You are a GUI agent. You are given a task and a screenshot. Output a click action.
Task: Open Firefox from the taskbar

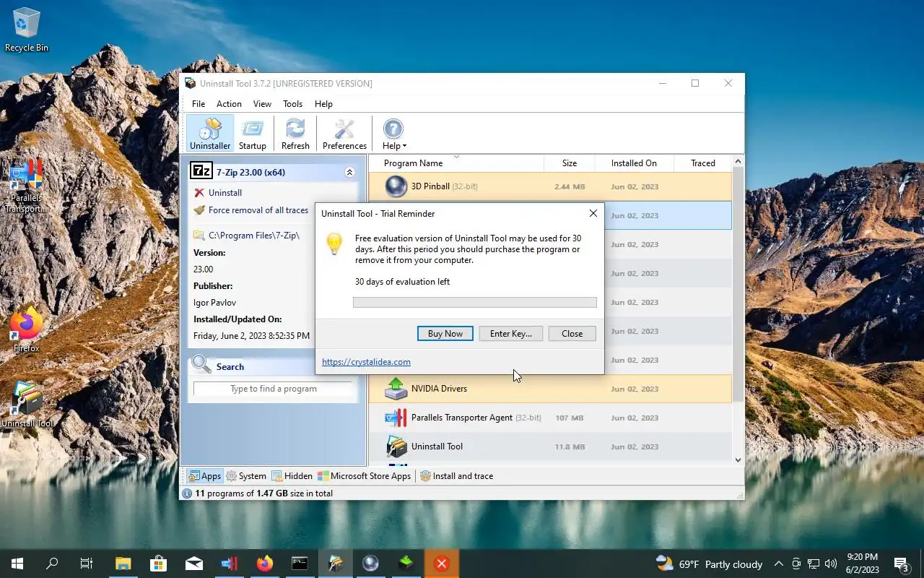tap(264, 564)
